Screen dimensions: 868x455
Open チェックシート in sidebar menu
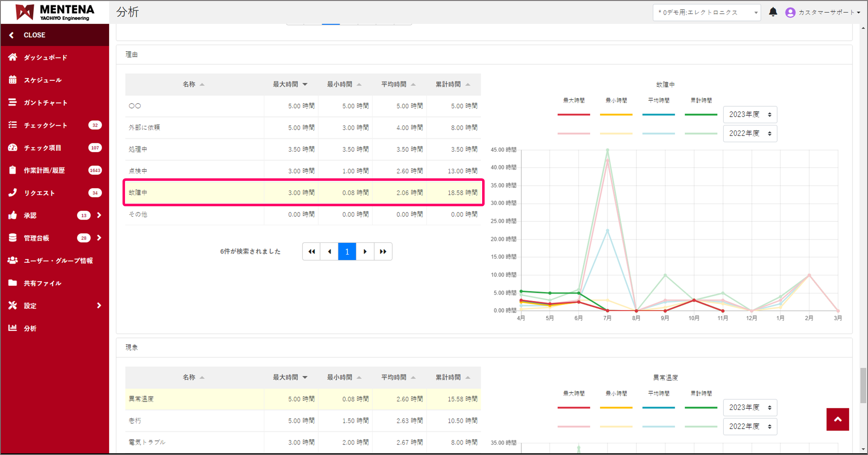point(45,125)
